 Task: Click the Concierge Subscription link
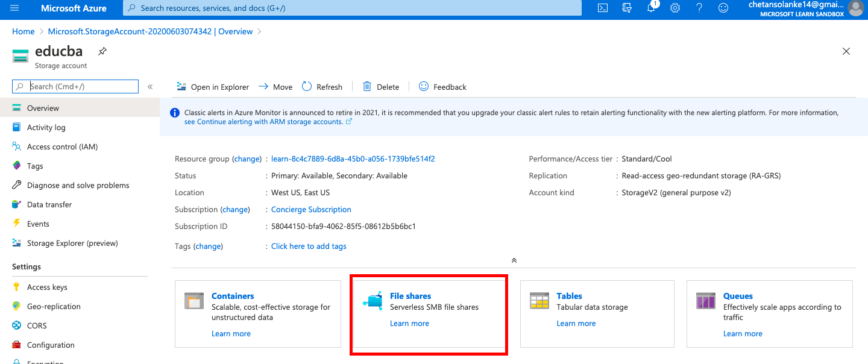click(x=311, y=209)
